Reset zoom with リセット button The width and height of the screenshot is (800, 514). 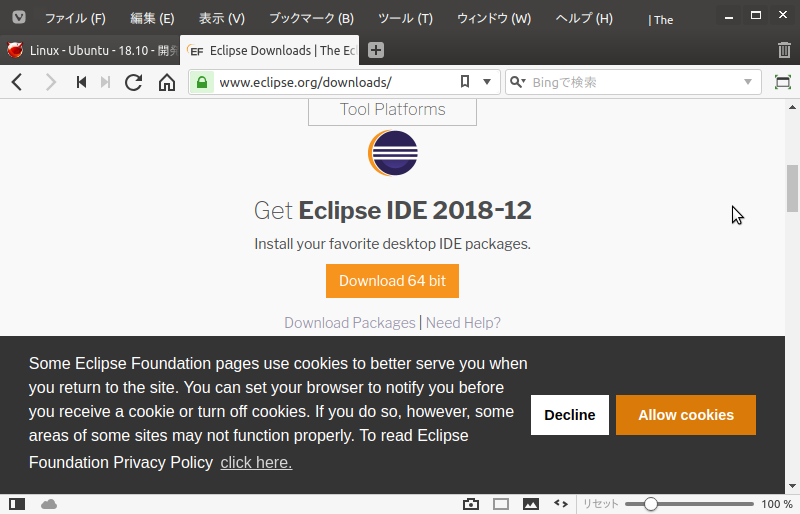tap(600, 504)
